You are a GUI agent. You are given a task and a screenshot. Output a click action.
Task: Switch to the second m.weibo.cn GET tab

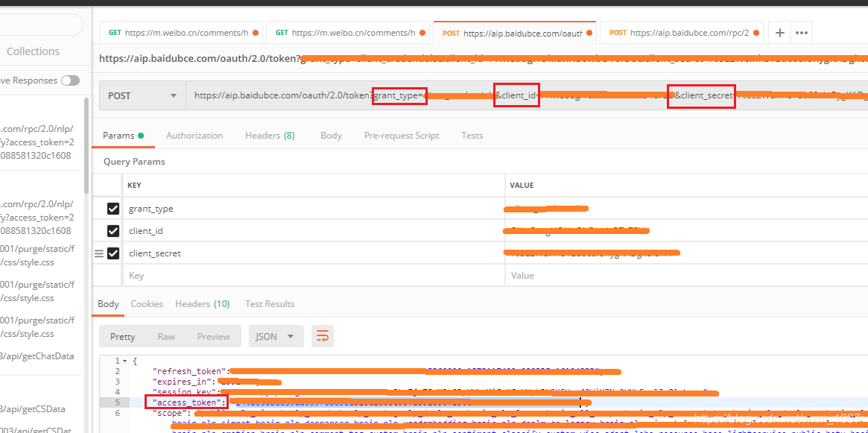349,33
